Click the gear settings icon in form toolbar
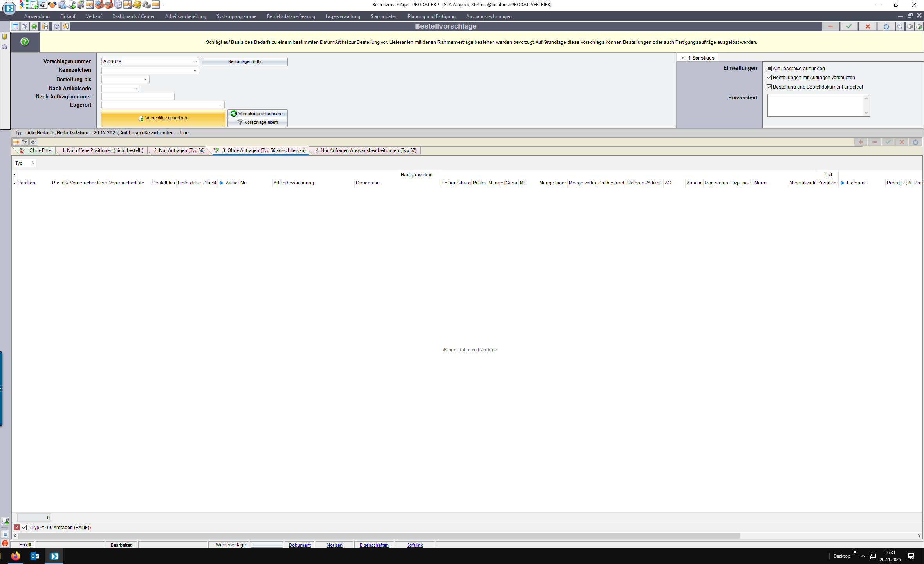924x564 pixels. [x=56, y=26]
